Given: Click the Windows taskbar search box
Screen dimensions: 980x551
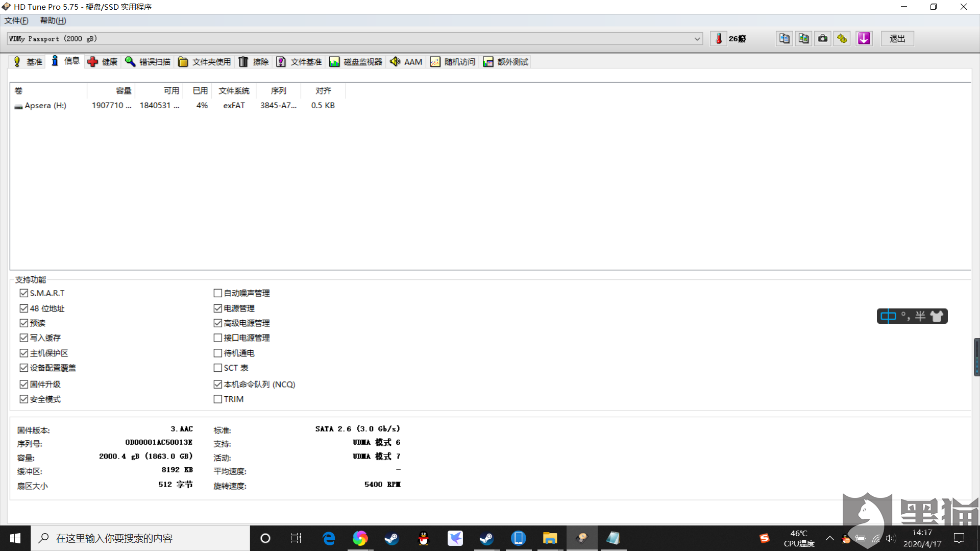Looking at the screenshot, I should point(138,538).
